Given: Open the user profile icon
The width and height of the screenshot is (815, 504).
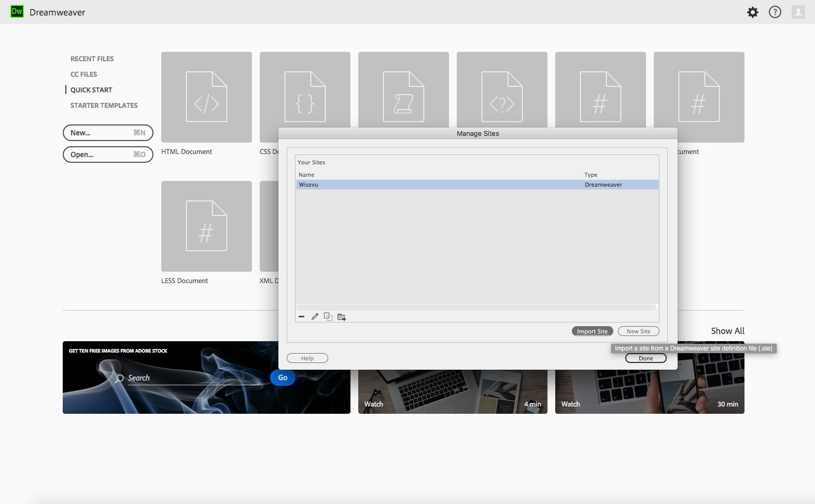Looking at the screenshot, I should tap(798, 12).
